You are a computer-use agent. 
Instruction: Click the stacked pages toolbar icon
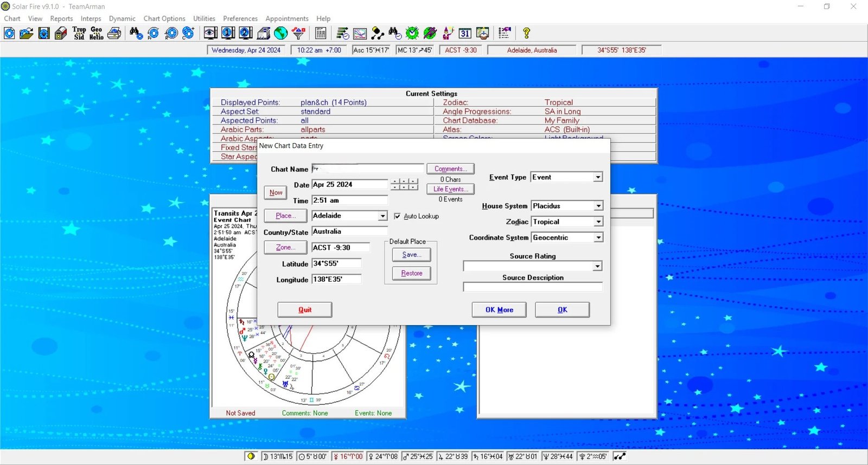coord(263,34)
